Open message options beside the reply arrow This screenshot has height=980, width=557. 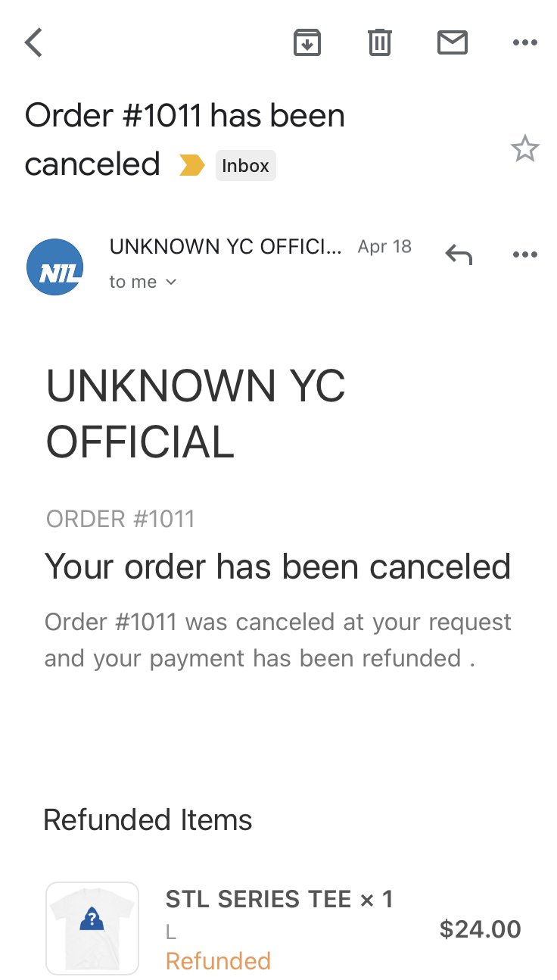[x=524, y=254]
